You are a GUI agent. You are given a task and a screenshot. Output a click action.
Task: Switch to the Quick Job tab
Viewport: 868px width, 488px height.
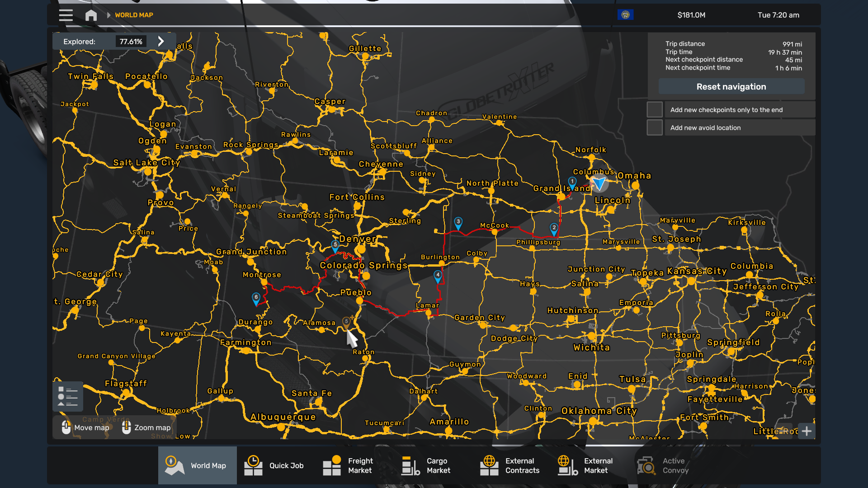pyautogui.click(x=274, y=465)
